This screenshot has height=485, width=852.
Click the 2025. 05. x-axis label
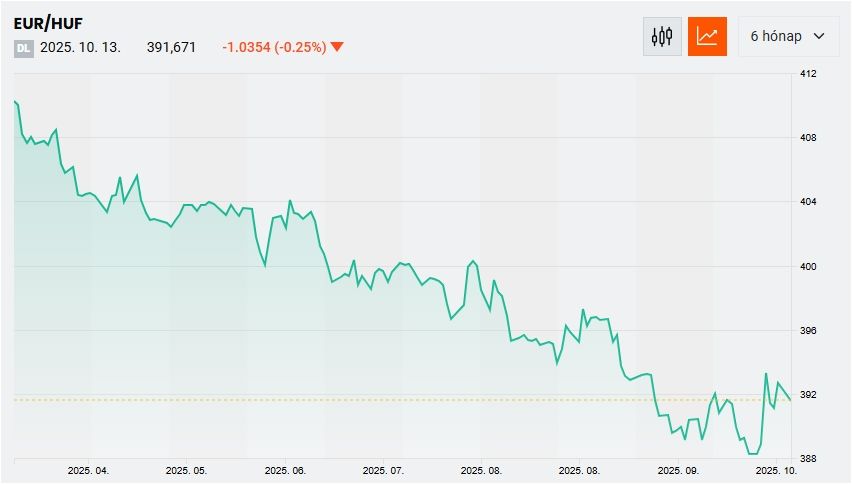click(x=186, y=469)
